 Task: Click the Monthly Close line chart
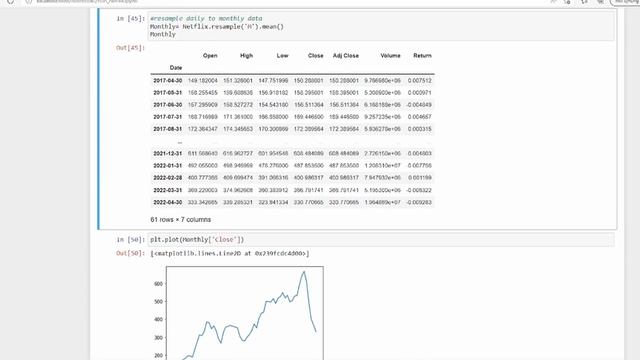pyautogui.click(x=244, y=313)
